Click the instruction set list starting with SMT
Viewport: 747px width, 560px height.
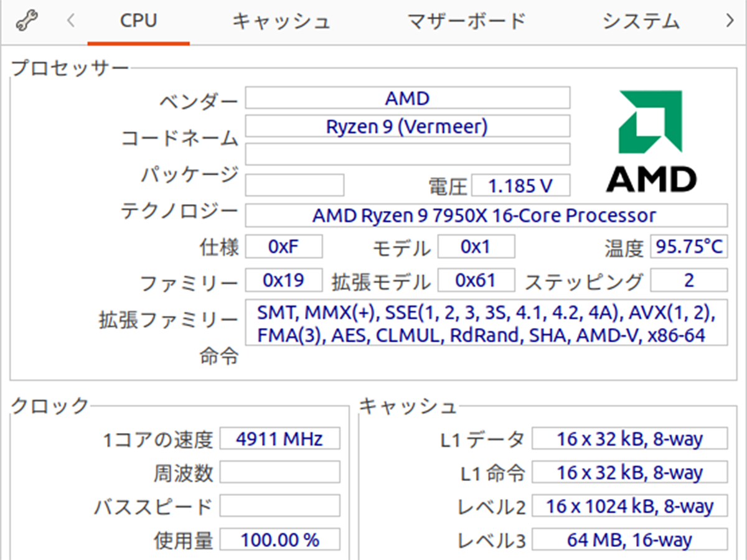click(x=486, y=323)
